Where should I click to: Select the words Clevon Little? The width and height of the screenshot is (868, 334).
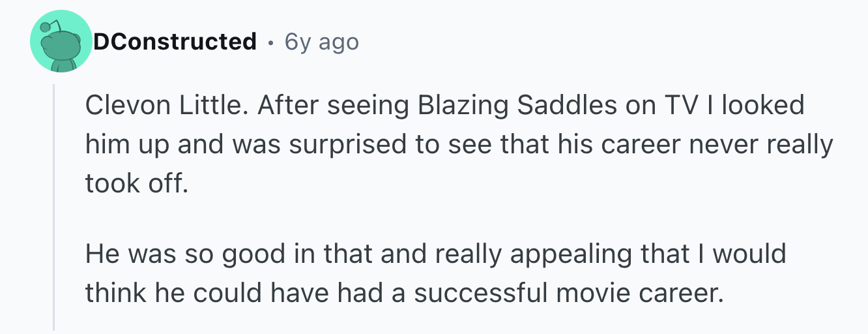tap(166, 105)
